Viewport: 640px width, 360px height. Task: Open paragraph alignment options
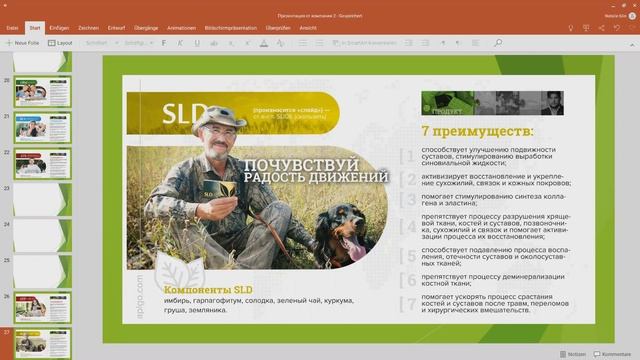point(475,43)
